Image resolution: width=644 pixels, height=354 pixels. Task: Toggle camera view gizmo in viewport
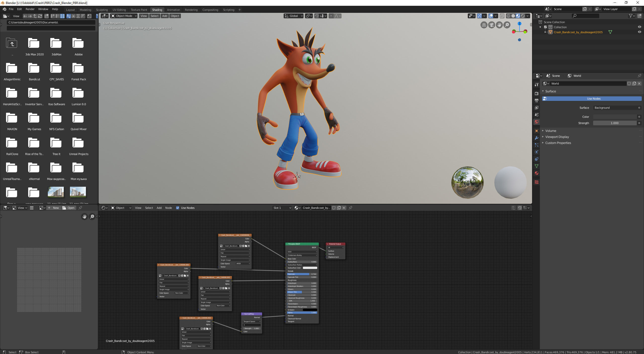492,25
